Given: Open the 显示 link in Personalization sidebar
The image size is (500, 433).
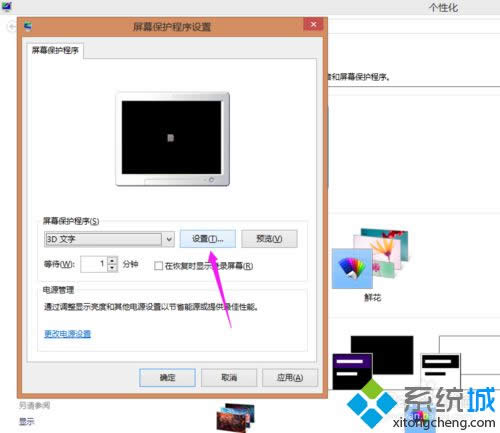Looking at the screenshot, I should tap(27, 422).
